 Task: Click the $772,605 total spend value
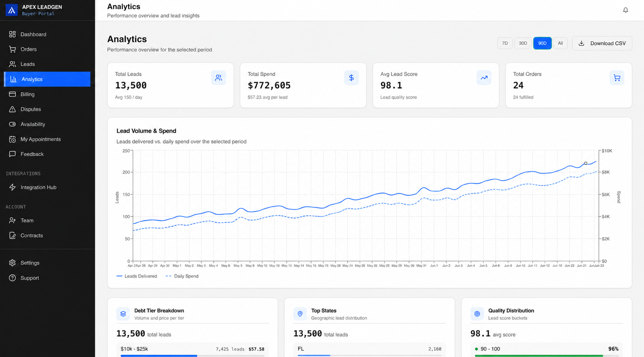point(269,85)
